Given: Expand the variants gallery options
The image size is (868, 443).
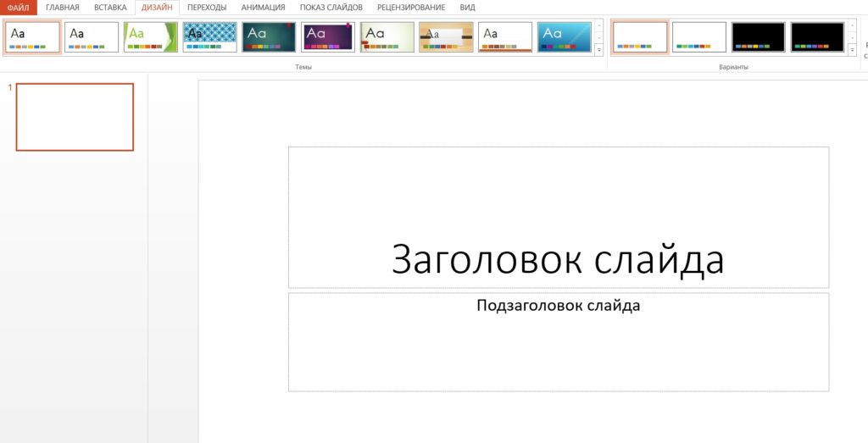Looking at the screenshot, I should point(852,51).
